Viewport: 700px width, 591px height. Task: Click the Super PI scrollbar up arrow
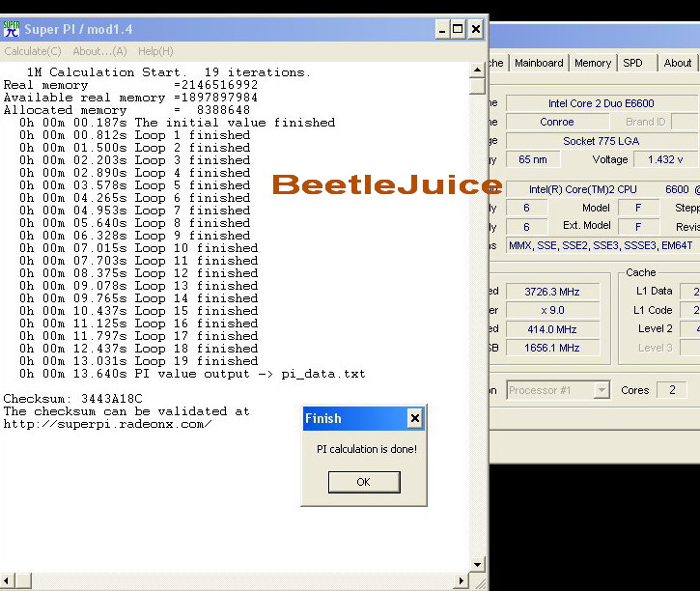pyautogui.click(x=477, y=70)
